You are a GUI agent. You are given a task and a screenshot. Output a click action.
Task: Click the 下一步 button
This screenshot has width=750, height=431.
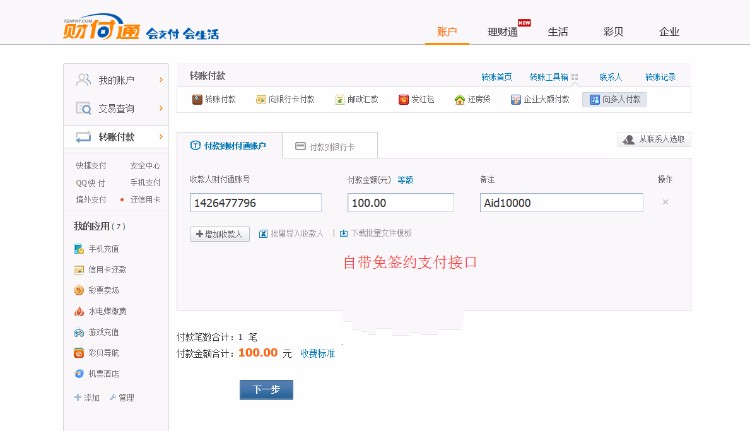click(x=266, y=389)
